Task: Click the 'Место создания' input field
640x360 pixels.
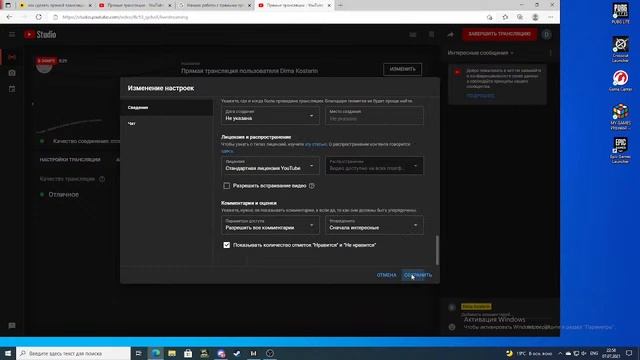Action: pyautogui.click(x=374, y=116)
